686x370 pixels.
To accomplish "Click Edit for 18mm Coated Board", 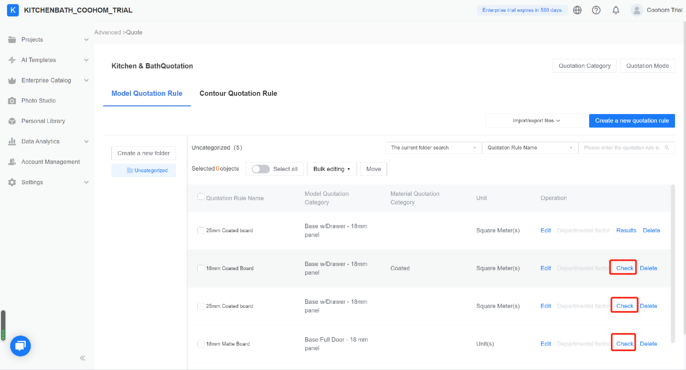I will [x=546, y=268].
